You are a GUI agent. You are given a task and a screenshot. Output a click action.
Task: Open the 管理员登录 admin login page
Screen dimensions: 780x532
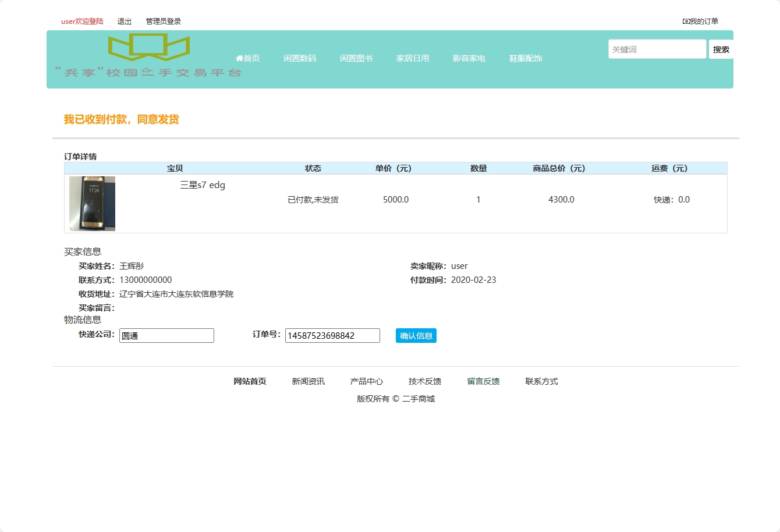(x=162, y=21)
